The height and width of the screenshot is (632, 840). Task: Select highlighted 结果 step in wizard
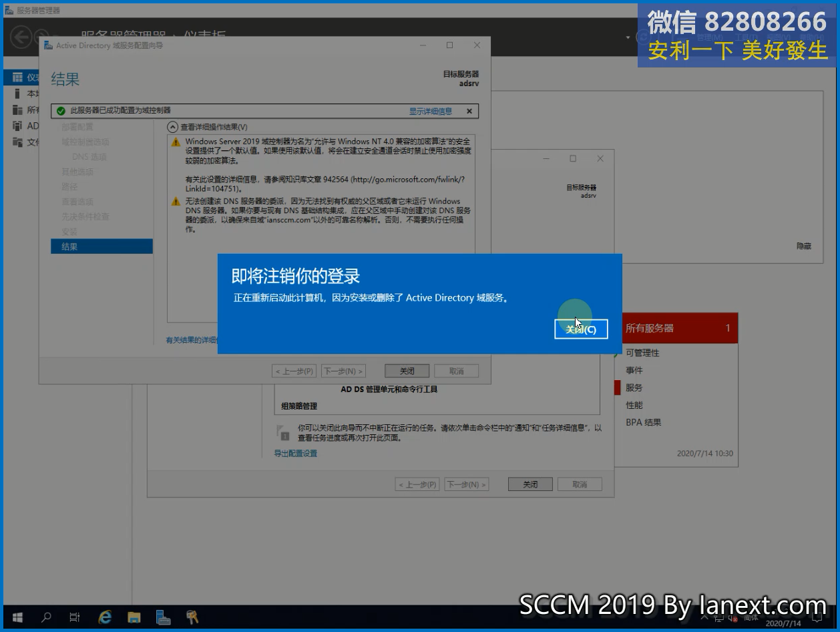tap(101, 247)
